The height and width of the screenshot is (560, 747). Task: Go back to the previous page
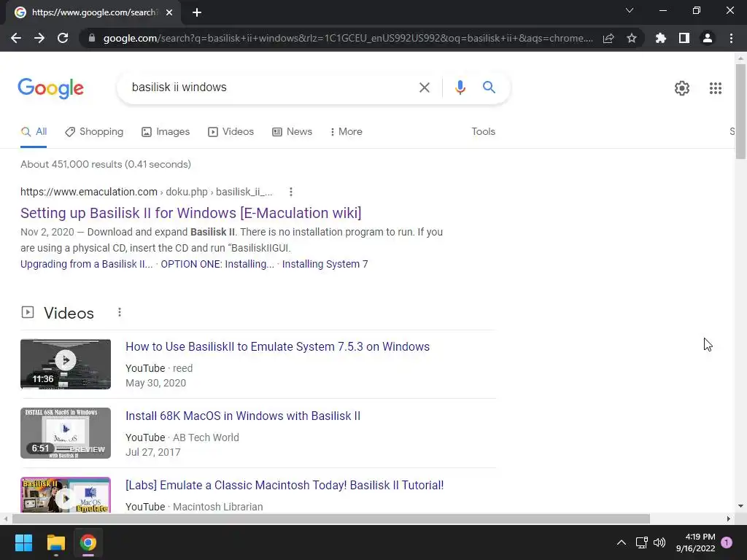coord(16,38)
